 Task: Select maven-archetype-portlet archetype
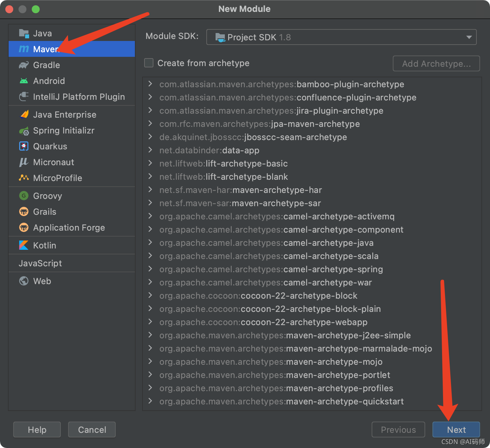click(x=275, y=375)
